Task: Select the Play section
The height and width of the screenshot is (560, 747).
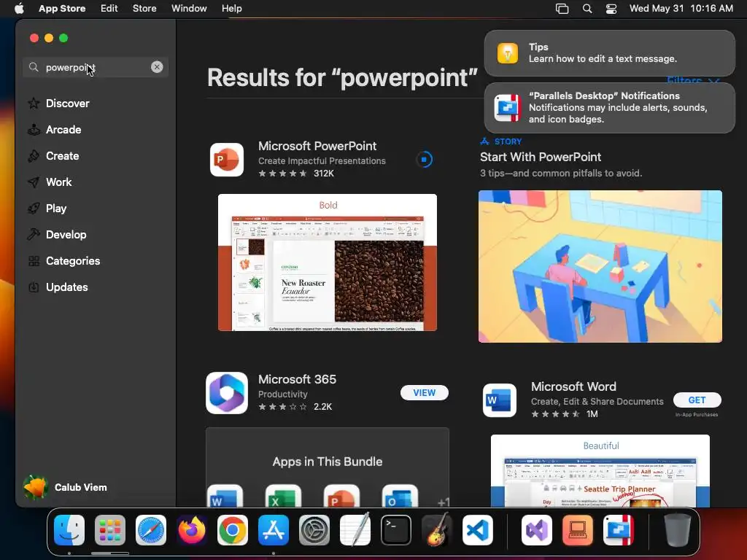Action: (x=56, y=208)
